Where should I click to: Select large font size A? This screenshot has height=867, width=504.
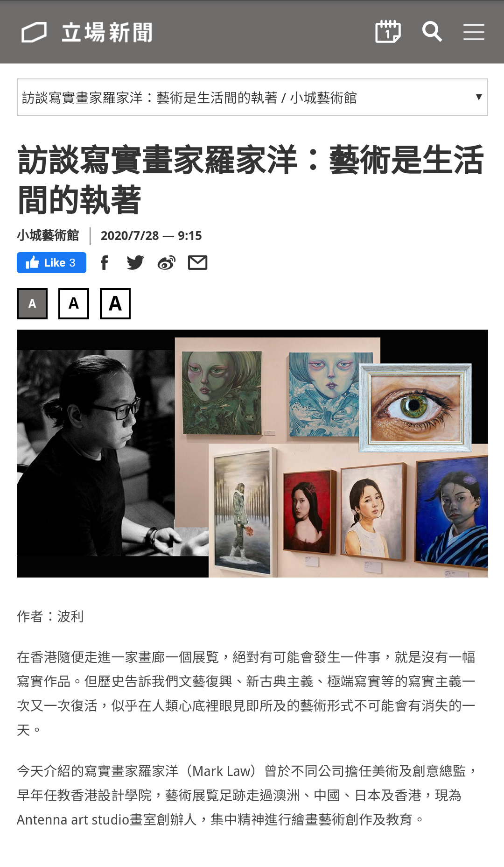115,304
